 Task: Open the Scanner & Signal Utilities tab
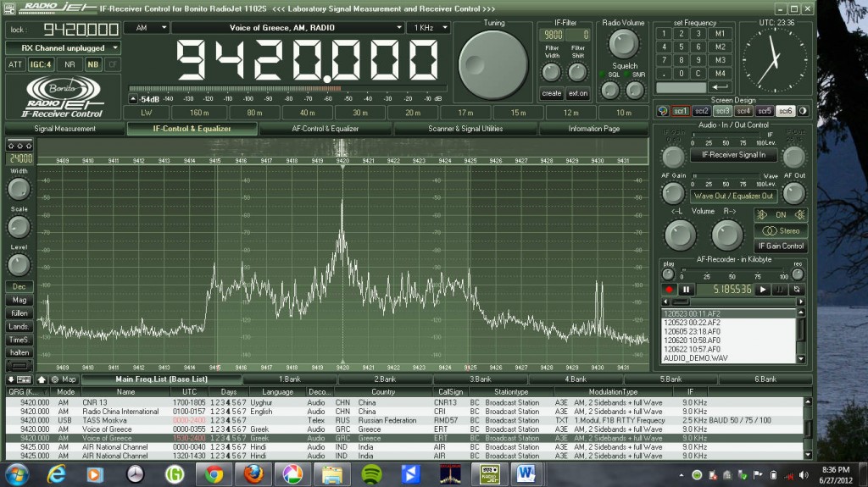[465, 129]
